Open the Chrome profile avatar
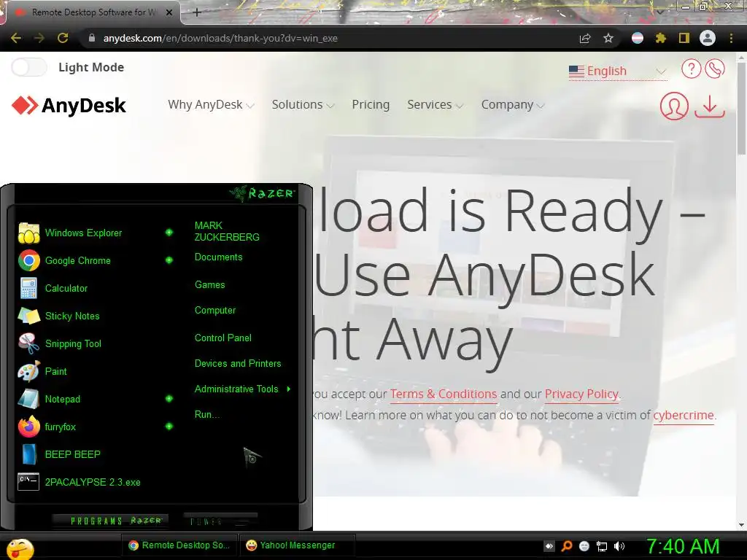 click(x=708, y=38)
